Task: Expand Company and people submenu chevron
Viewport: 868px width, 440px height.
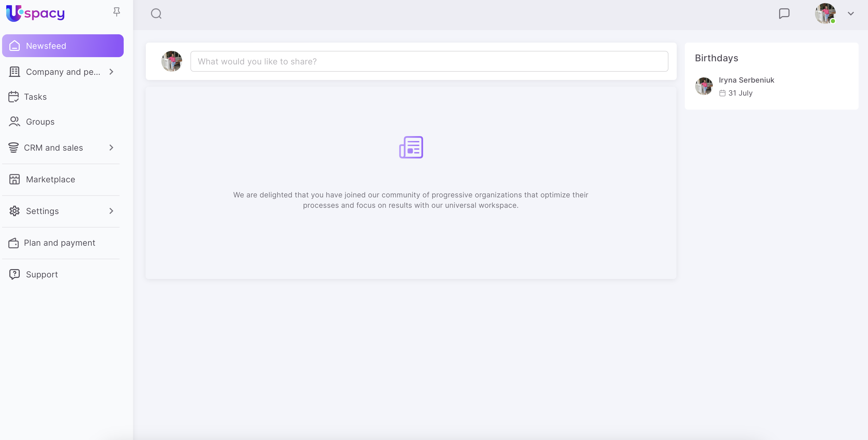Action: tap(111, 72)
